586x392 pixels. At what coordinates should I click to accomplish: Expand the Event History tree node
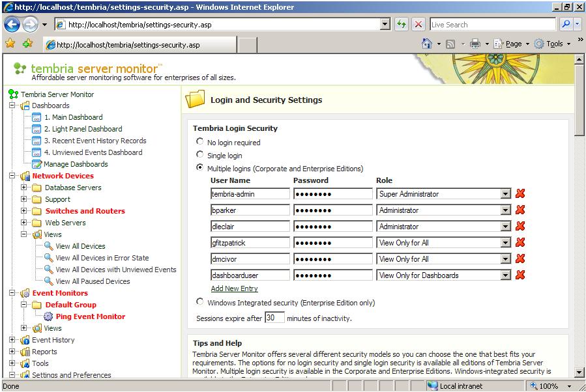click(x=12, y=340)
